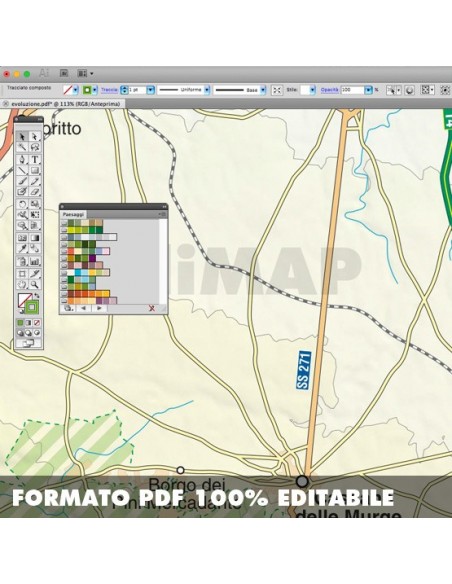Select the Hand tool

pyautogui.click(x=22, y=285)
